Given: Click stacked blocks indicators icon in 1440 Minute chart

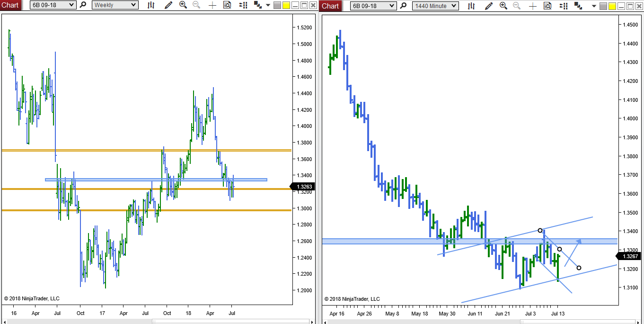Looking at the screenshot, I should (x=578, y=6).
